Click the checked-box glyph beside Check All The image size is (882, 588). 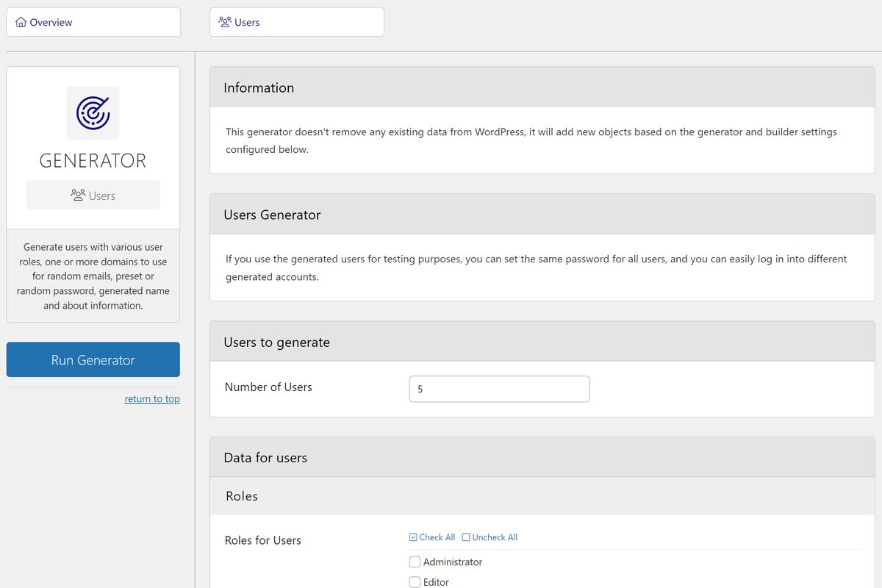point(413,537)
